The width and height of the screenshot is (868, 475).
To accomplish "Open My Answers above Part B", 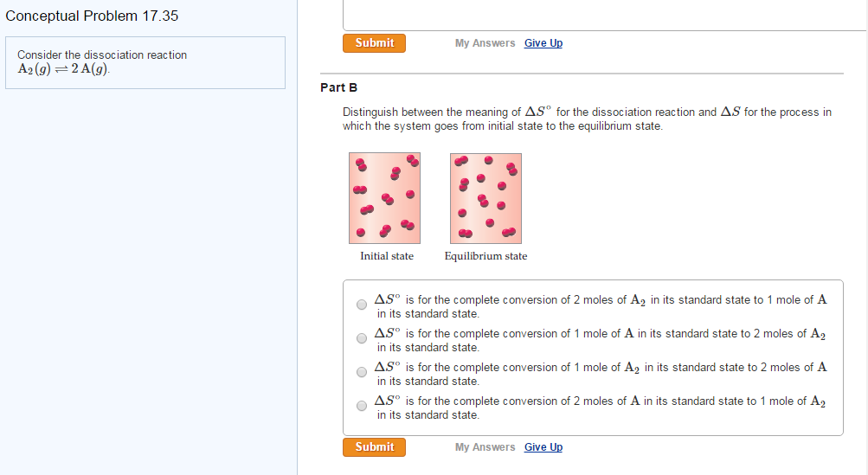I will coord(485,43).
